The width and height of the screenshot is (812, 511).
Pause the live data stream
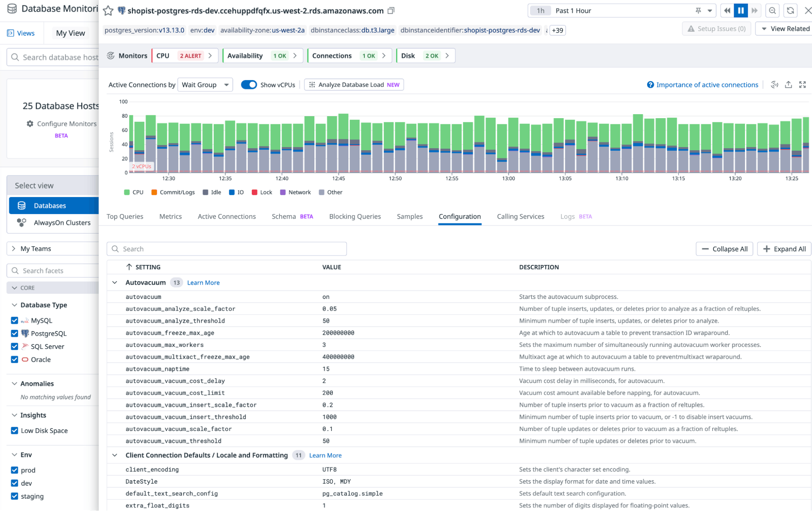pyautogui.click(x=740, y=10)
